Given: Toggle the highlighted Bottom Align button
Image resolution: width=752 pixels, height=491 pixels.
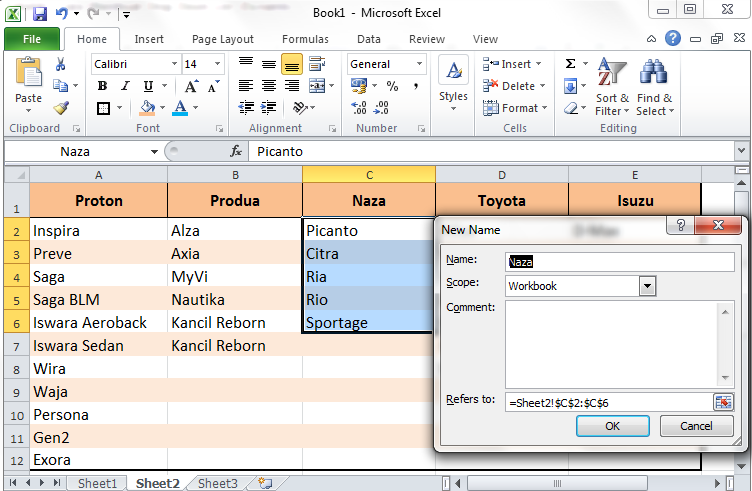Looking at the screenshot, I should [292, 65].
